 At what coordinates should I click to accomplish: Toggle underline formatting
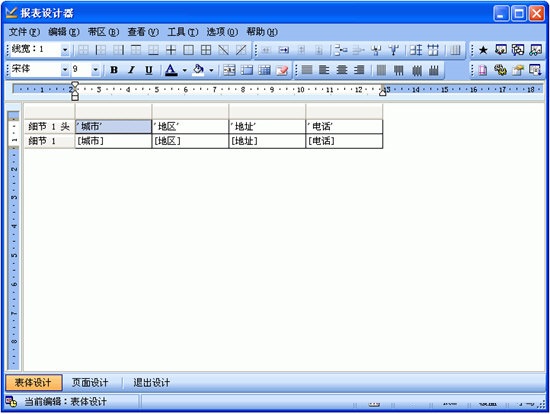tap(149, 70)
